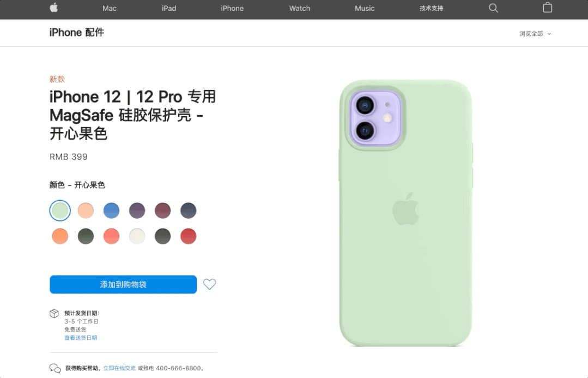
Task: Expand the 浏览全部 dropdown
Action: coord(535,34)
